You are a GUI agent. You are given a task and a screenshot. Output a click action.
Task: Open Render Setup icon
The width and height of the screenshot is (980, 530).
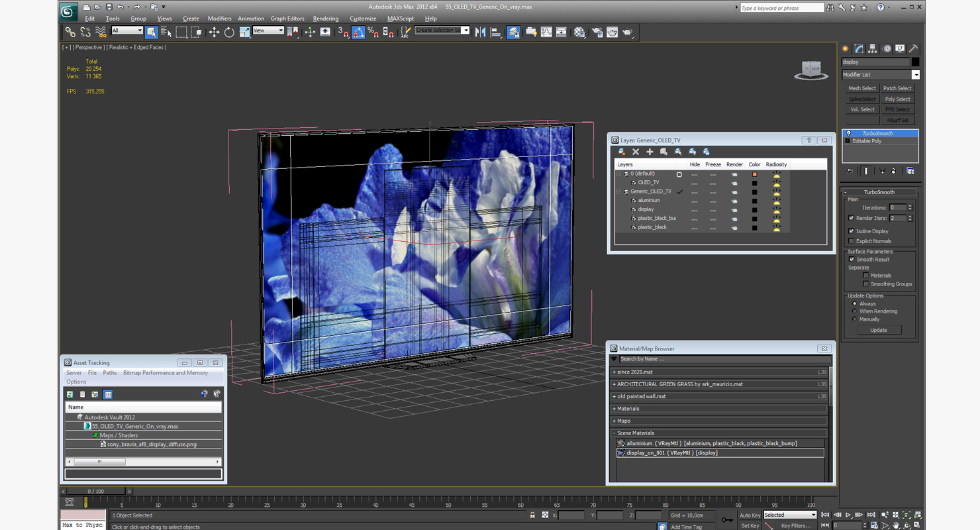click(597, 32)
